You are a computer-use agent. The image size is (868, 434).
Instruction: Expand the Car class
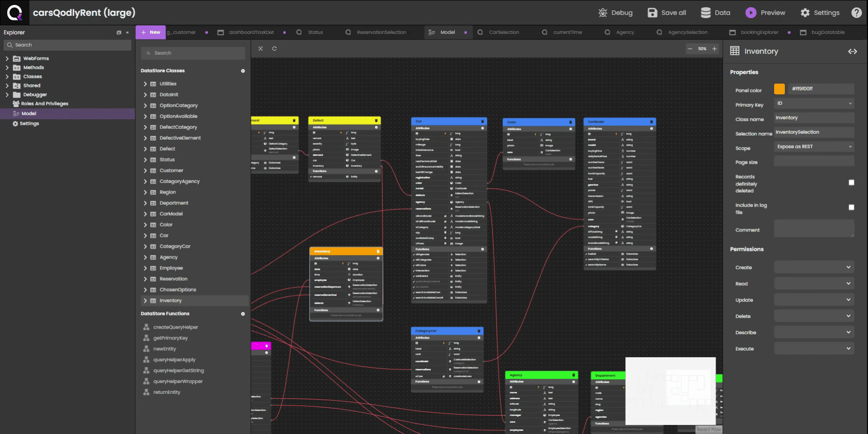pos(145,236)
